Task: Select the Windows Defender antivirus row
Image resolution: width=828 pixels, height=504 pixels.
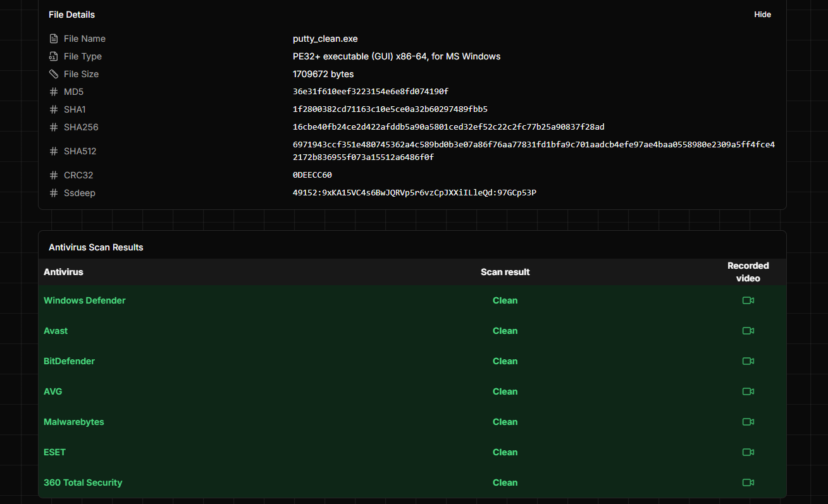Action: 412,300
